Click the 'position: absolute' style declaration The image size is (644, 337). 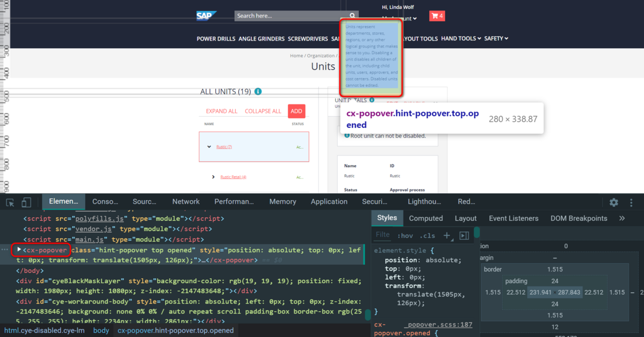tap(423, 260)
